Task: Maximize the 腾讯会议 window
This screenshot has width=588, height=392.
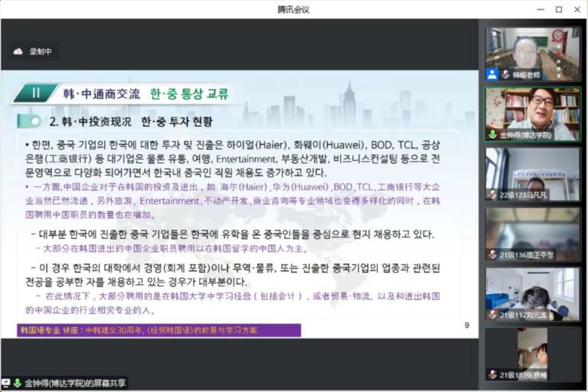Action: coord(558,9)
